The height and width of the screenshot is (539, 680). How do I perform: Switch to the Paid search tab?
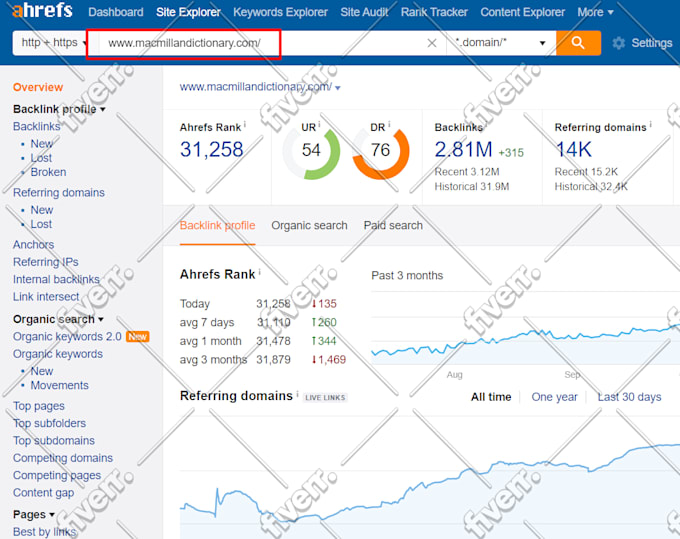point(393,225)
